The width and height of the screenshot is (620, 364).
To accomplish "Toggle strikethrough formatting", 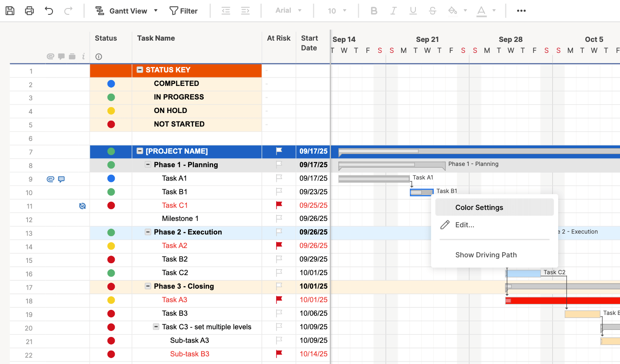I will click(432, 11).
